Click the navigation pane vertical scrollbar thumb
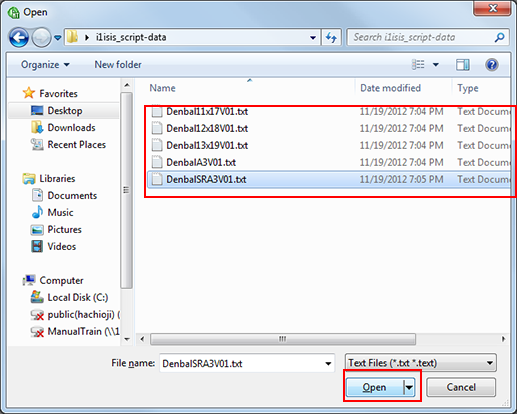This screenshot has width=517, height=414. pyautogui.click(x=127, y=191)
